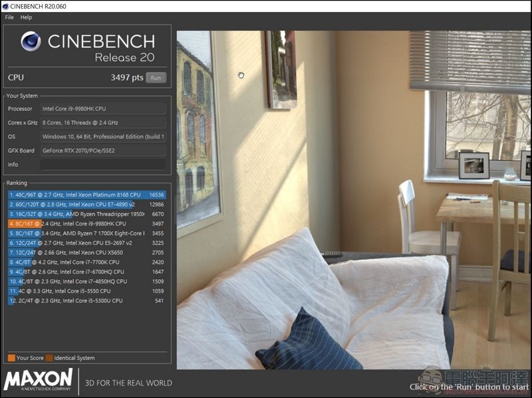Viewport: 532px width, 398px height.
Task: Select the Ryzen Threadripper 1950X ranking entry
Action: click(x=86, y=214)
